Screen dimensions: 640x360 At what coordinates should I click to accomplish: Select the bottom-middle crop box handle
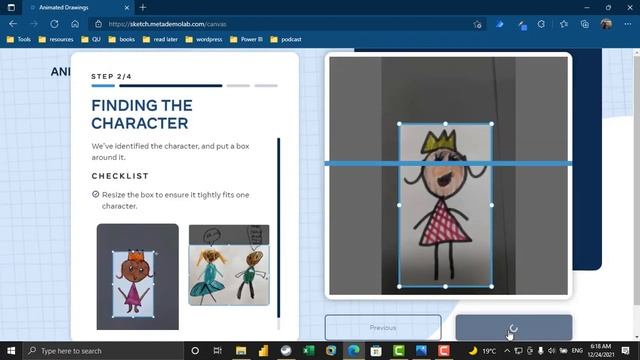click(x=445, y=287)
